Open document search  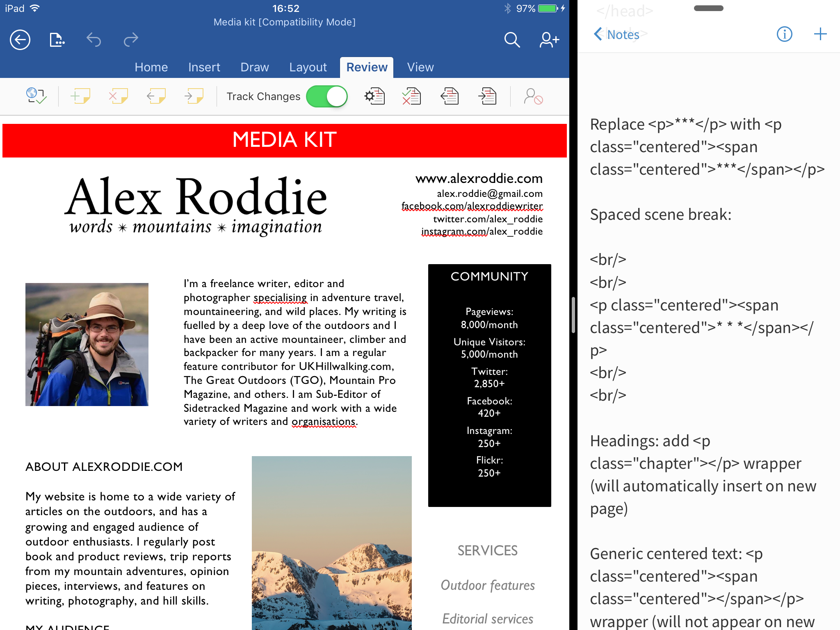512,40
